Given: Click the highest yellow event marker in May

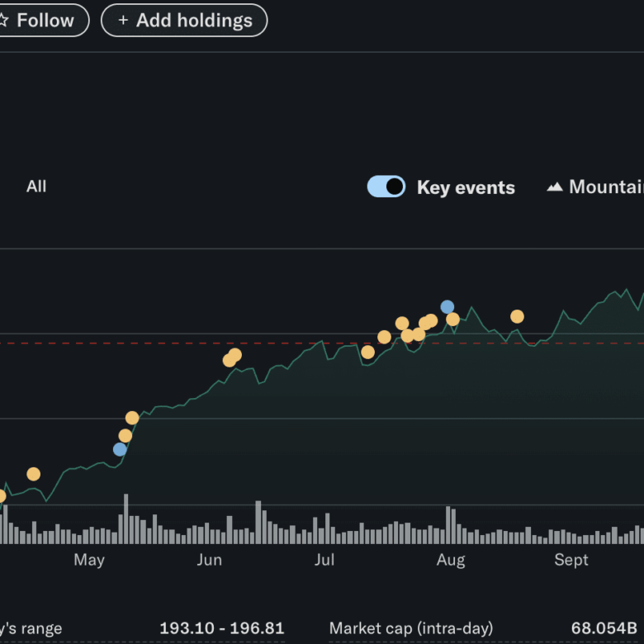Looking at the screenshot, I should coord(132,418).
